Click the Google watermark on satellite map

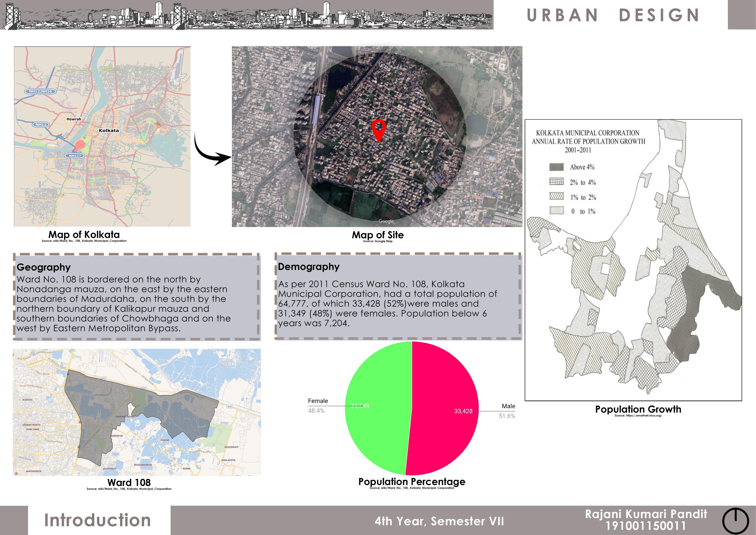[386, 221]
